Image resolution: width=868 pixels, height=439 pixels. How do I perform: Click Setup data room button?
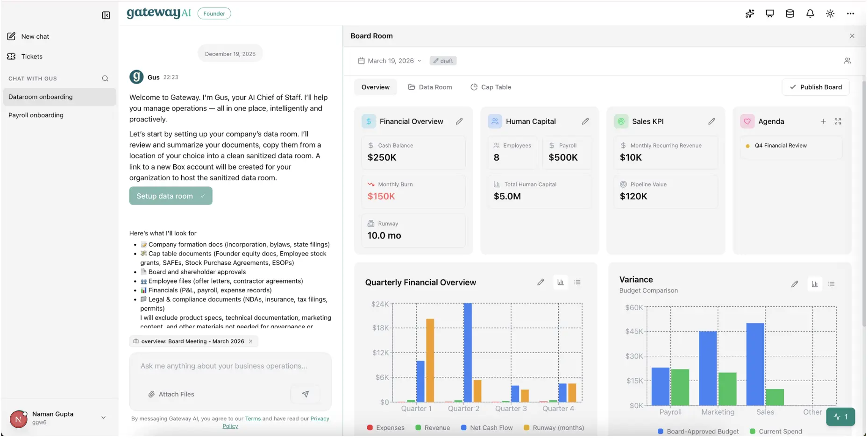pyautogui.click(x=171, y=196)
